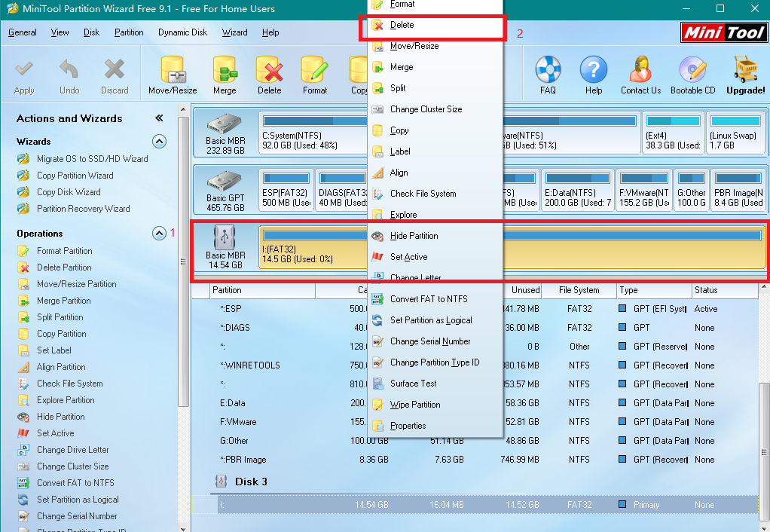Select the F:VMware row in partition list
Image resolution: width=770 pixels, height=532 pixels.
coord(475,422)
